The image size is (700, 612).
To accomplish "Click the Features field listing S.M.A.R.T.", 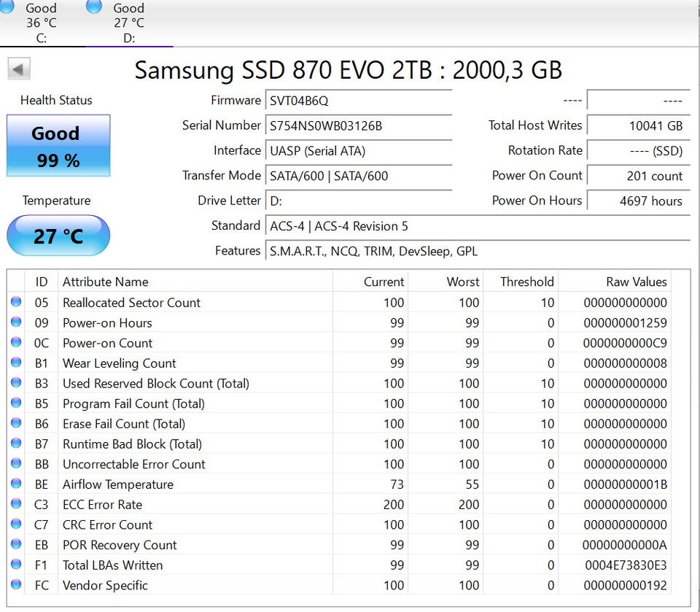I will 478,251.
